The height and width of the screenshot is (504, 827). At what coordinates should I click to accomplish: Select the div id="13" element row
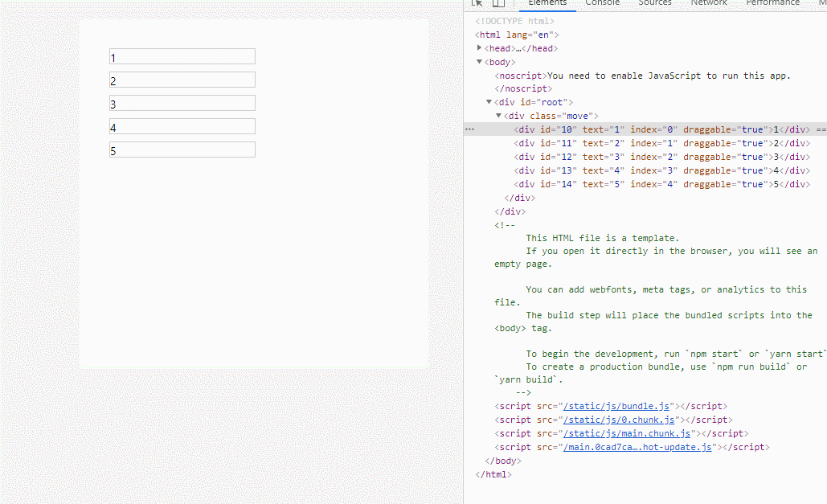(x=662, y=170)
